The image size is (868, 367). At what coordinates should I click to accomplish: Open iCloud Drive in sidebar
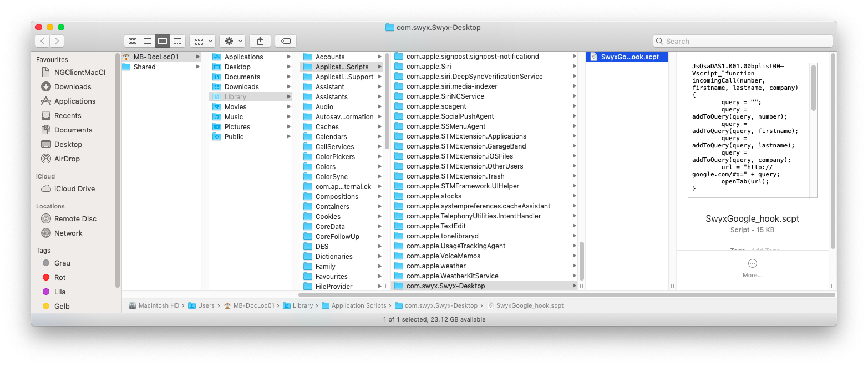click(74, 189)
